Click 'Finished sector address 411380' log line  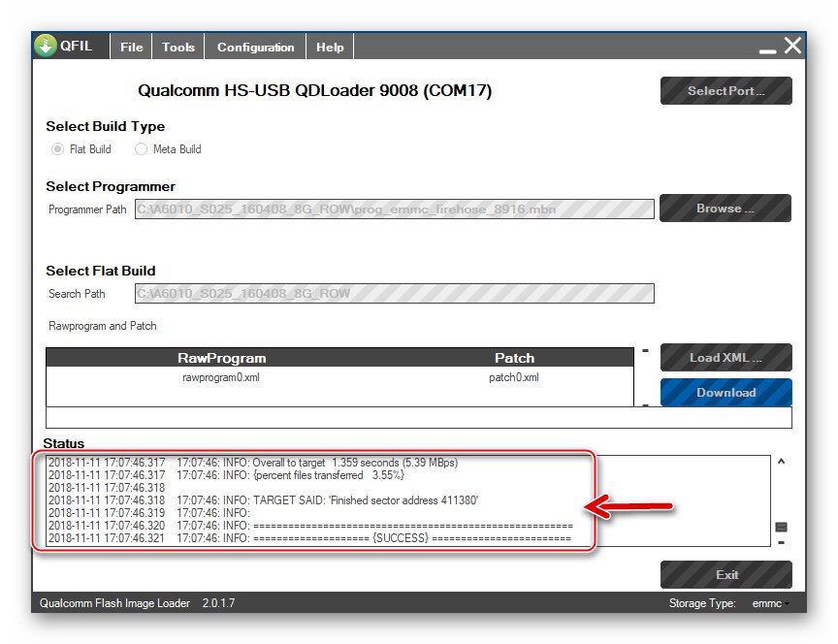click(263, 500)
